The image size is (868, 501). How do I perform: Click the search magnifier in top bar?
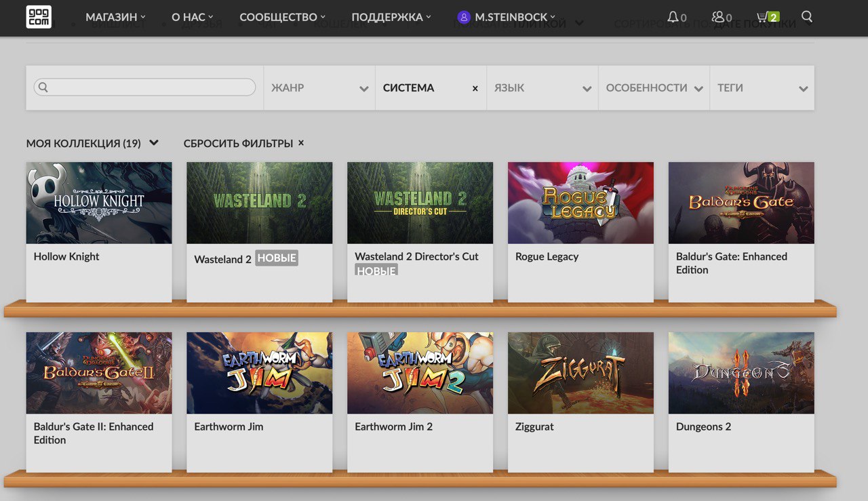click(807, 16)
